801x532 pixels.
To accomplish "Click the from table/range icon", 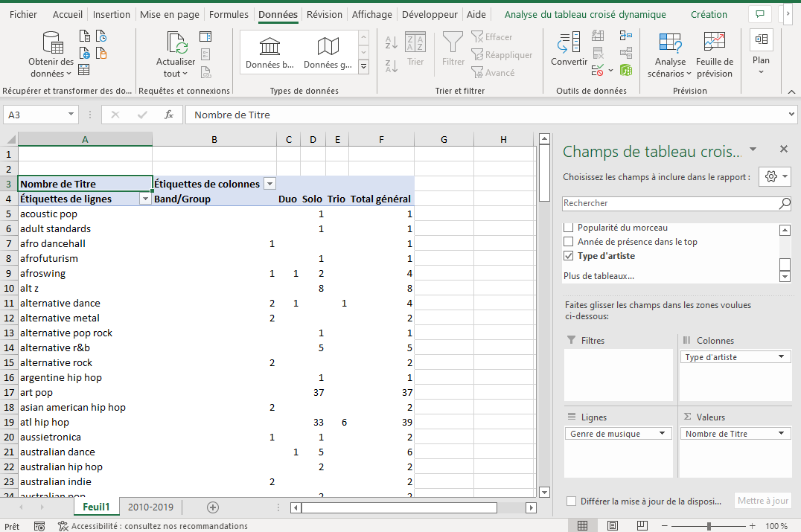I will (x=84, y=70).
